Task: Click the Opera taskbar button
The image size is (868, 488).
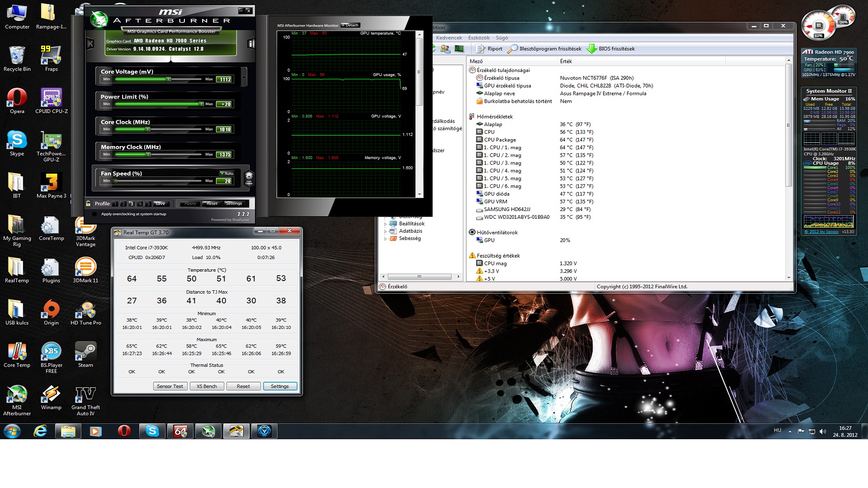Action: click(124, 432)
